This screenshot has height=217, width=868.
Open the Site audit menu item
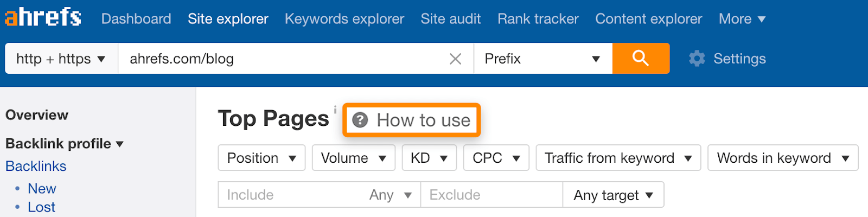[450, 19]
